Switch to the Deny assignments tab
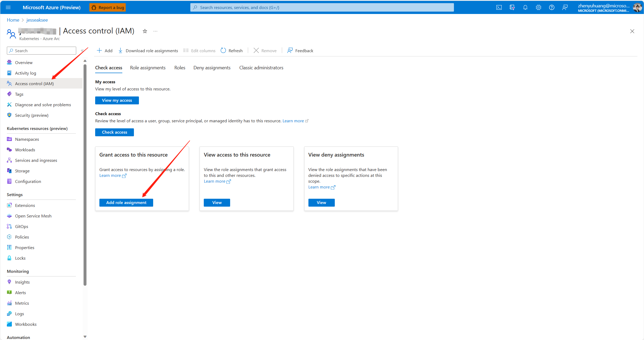 pos(212,68)
